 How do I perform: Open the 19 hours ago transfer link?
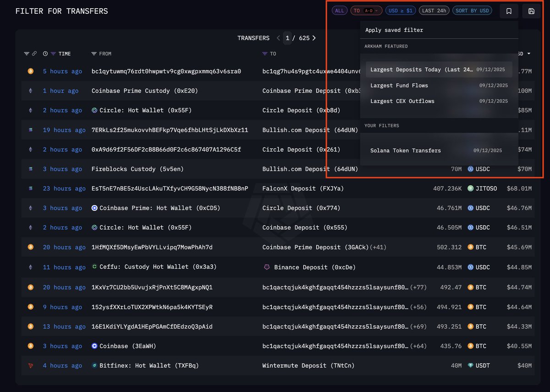click(64, 130)
